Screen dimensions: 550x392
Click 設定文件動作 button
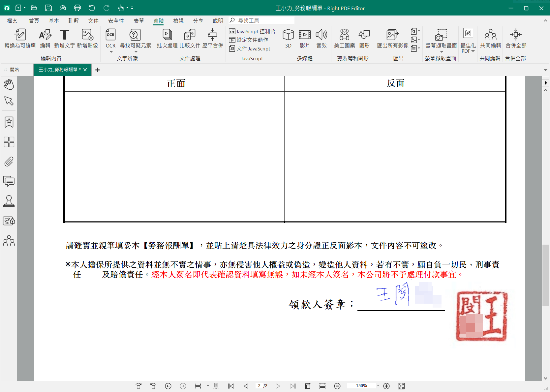(249, 40)
